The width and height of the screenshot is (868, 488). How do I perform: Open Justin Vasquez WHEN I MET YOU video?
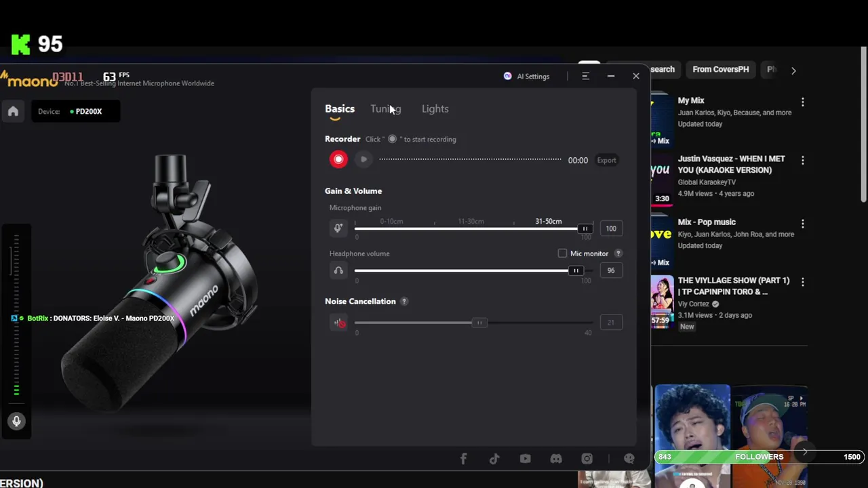[x=732, y=164]
